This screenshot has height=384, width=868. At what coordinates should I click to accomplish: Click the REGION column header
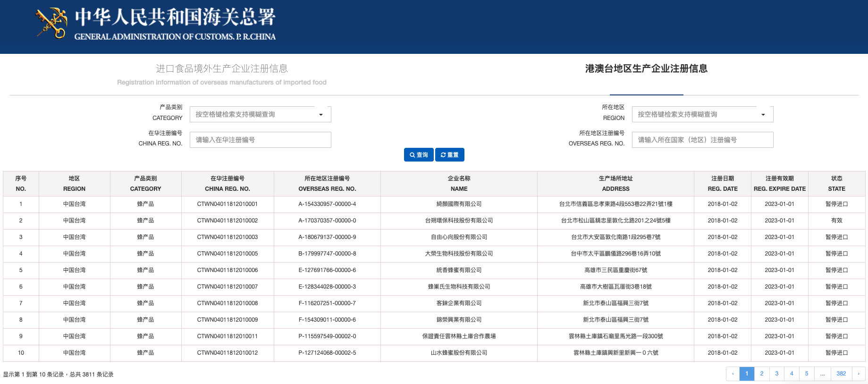pyautogui.click(x=75, y=184)
